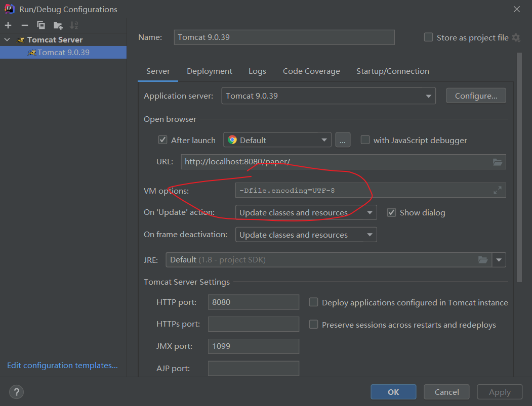The height and width of the screenshot is (406, 532).
Task: Click the Tomcat icon beside the Tomcat Server group
Action: tap(21, 40)
